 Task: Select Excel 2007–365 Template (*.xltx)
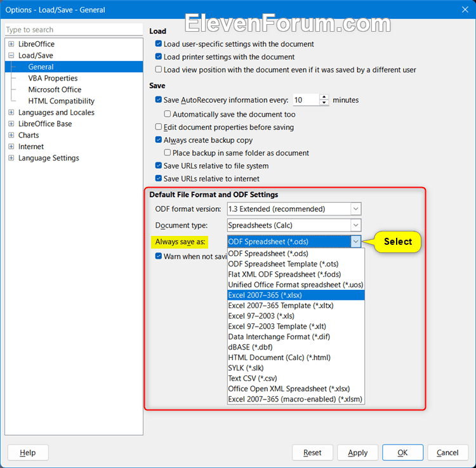click(296, 306)
